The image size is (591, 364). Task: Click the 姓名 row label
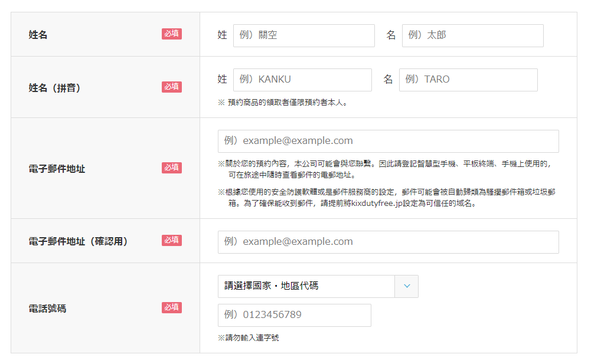tap(38, 35)
